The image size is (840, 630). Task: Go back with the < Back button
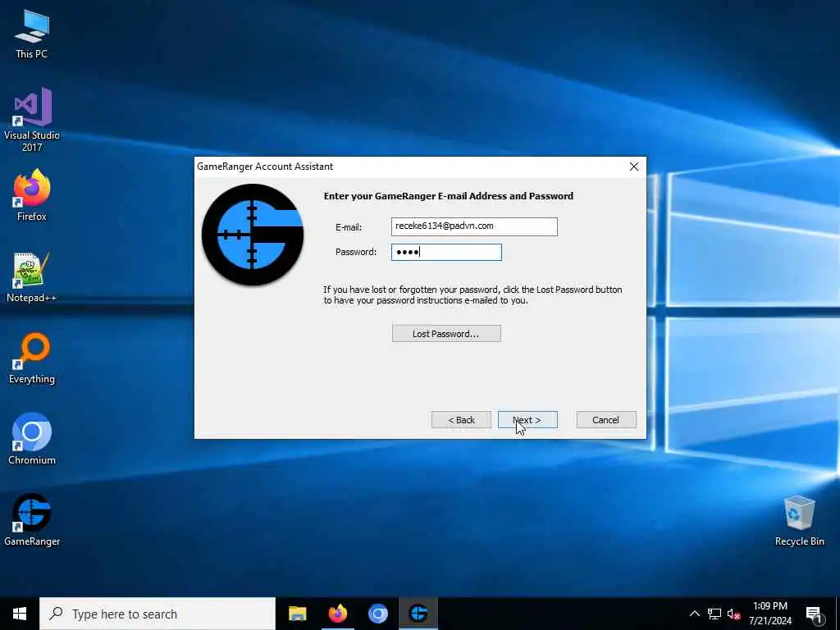click(x=461, y=420)
